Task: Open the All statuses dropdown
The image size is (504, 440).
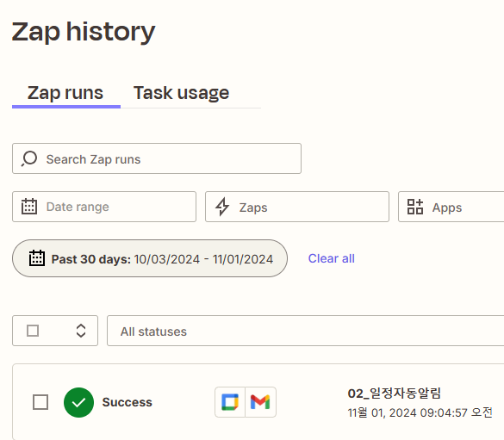Action: click(x=305, y=331)
